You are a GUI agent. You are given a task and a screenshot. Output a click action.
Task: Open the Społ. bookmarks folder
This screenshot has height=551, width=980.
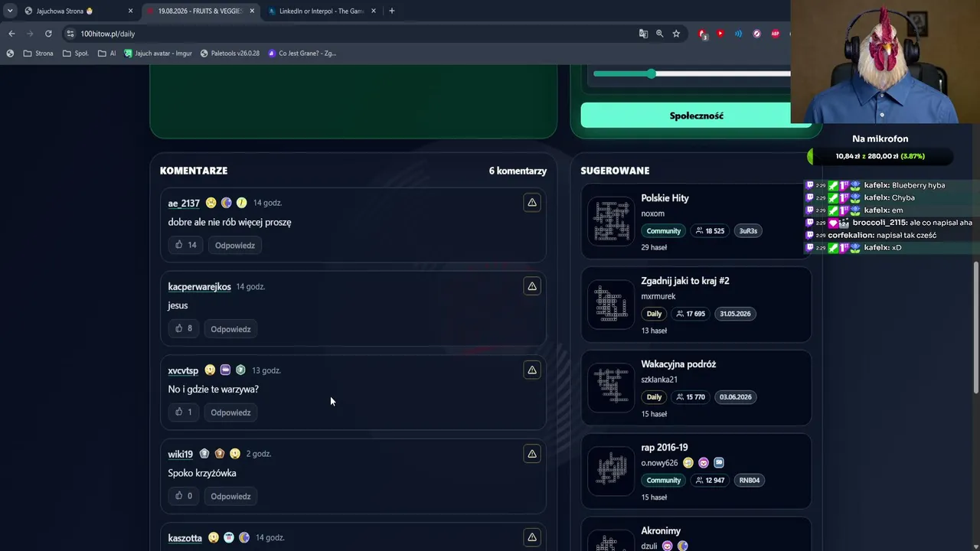tap(76, 54)
